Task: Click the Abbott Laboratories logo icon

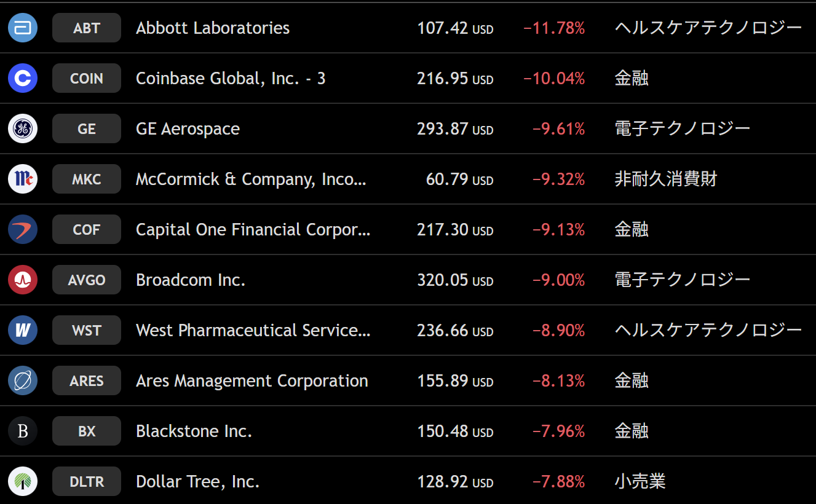Action: (x=23, y=28)
